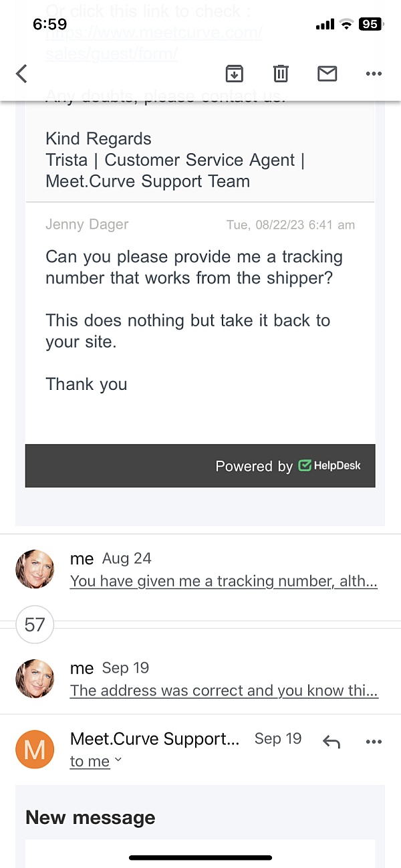Image resolution: width=401 pixels, height=868 pixels.
Task: Tap the back arrow icon
Action: tap(22, 74)
